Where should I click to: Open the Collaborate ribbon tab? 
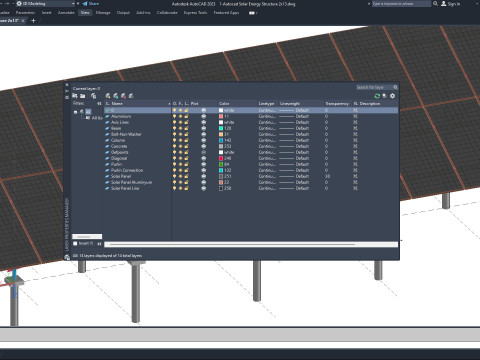coord(167,13)
